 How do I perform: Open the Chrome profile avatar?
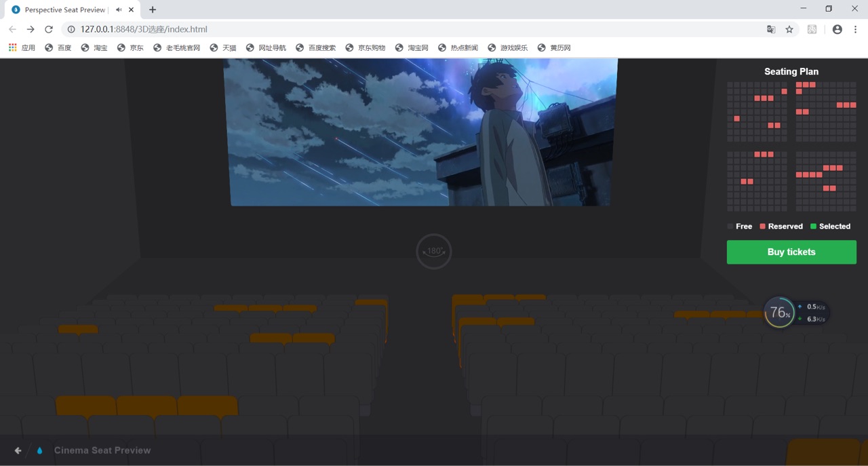click(x=837, y=29)
